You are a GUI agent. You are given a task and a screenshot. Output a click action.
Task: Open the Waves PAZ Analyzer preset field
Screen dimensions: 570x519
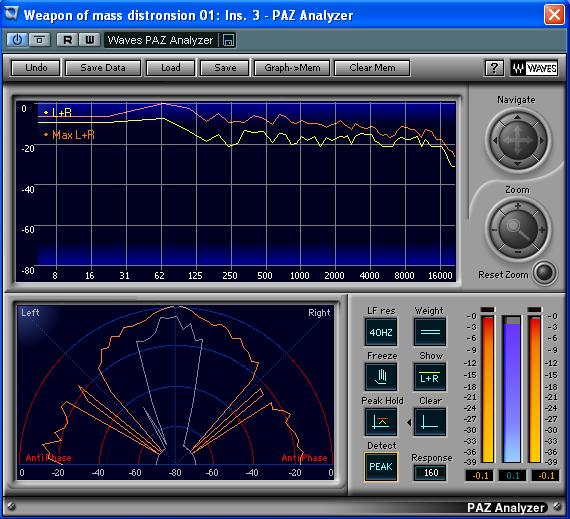coord(160,40)
